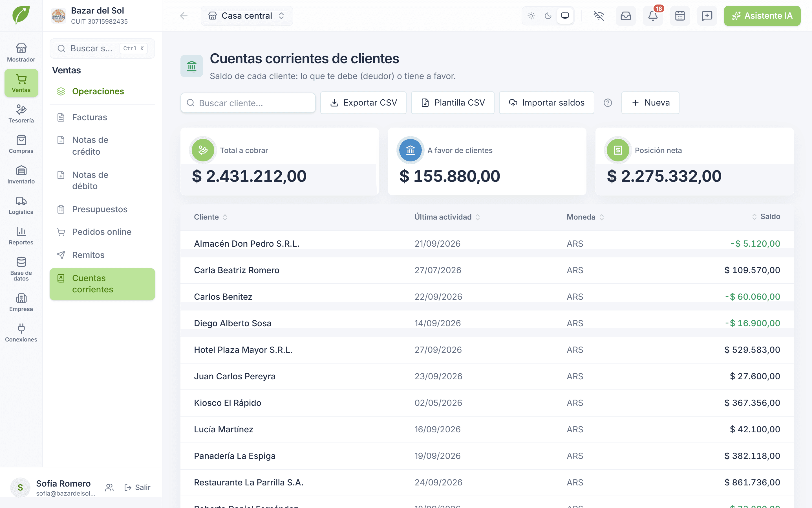The image size is (812, 508).
Task: Open Facturas menu item
Action: (x=102, y=117)
